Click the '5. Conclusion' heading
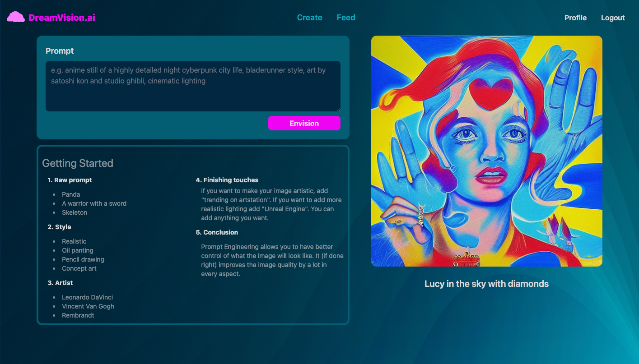639x364 pixels. (x=217, y=232)
